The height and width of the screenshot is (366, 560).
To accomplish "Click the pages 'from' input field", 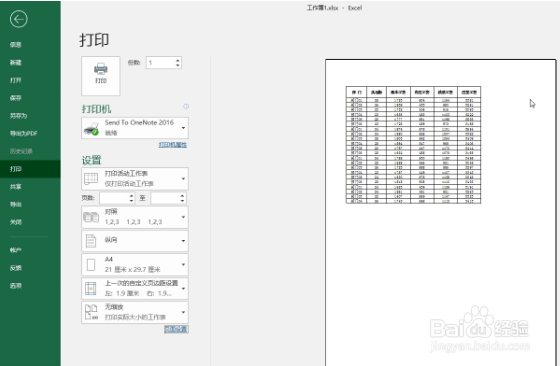I will tap(114, 198).
